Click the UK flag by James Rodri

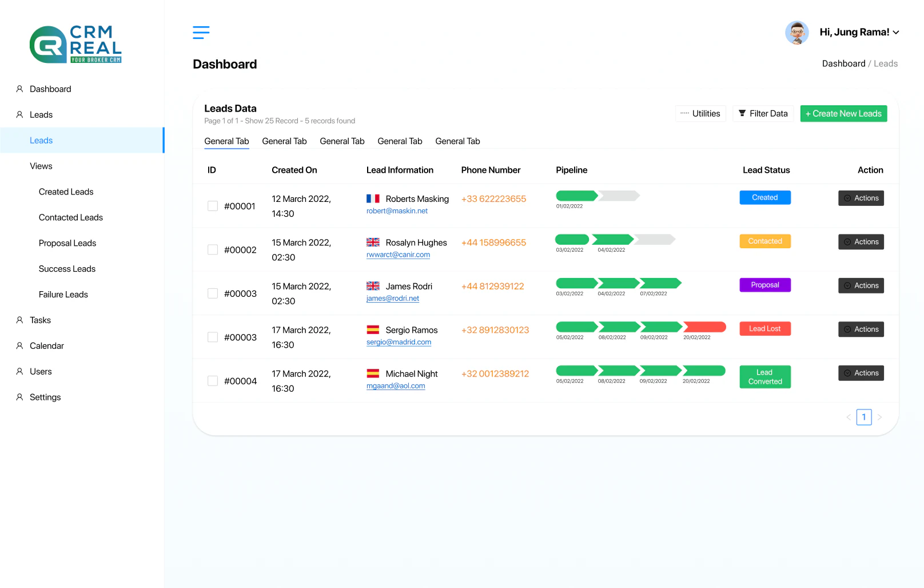tap(373, 286)
